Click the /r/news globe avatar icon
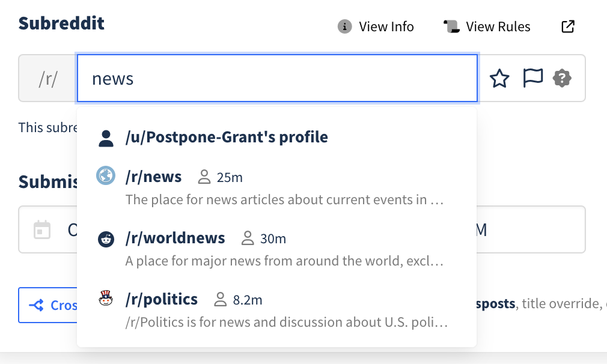Screen dimensions: 607x364 point(106,175)
